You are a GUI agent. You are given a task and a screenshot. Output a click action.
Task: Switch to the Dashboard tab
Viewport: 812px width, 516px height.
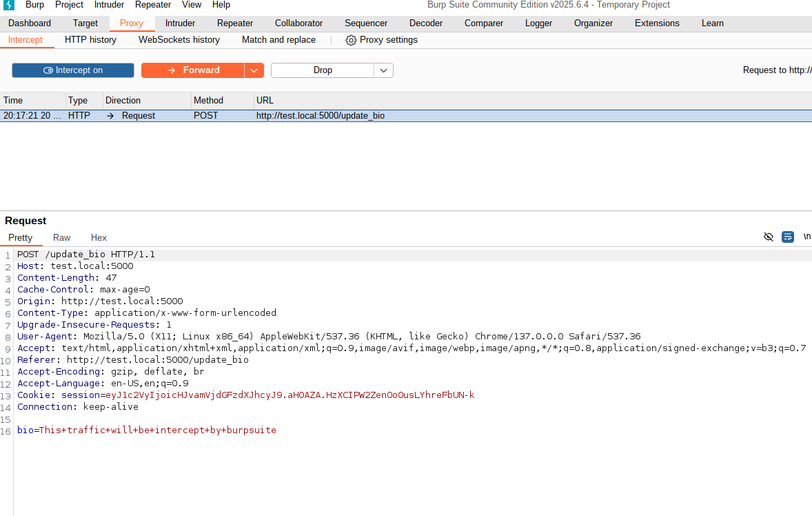(x=30, y=23)
